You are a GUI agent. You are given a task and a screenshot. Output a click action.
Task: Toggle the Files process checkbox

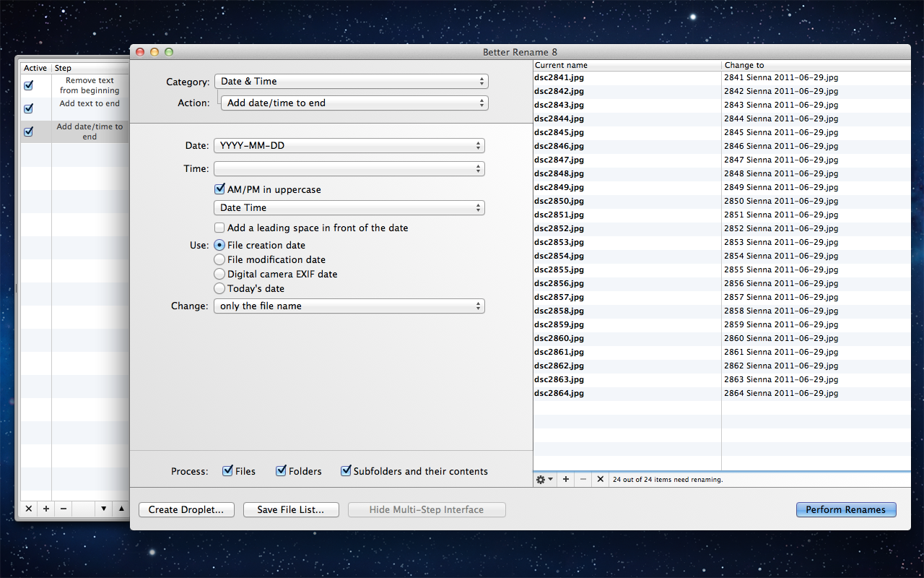click(228, 471)
